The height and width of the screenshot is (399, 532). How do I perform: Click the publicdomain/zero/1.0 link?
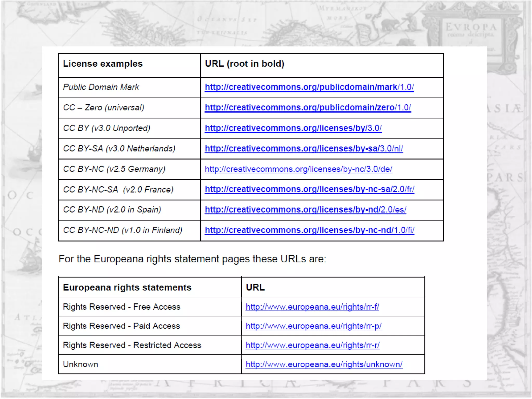(308, 108)
